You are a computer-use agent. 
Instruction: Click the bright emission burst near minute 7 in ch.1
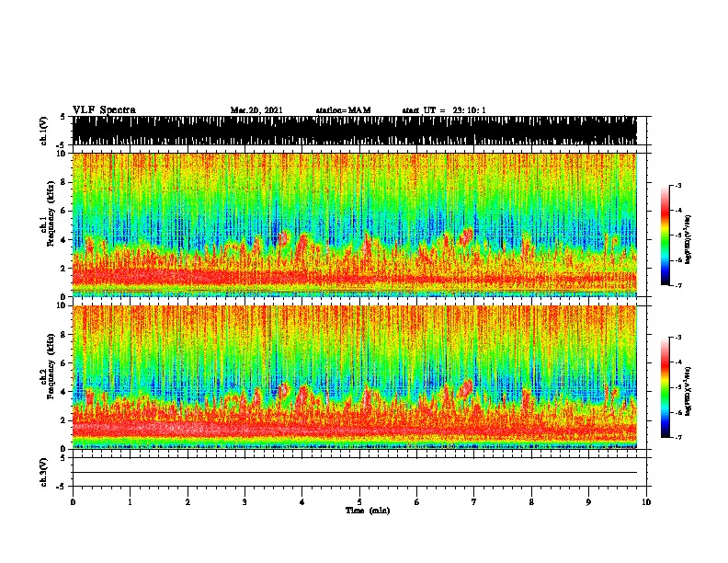point(466,236)
